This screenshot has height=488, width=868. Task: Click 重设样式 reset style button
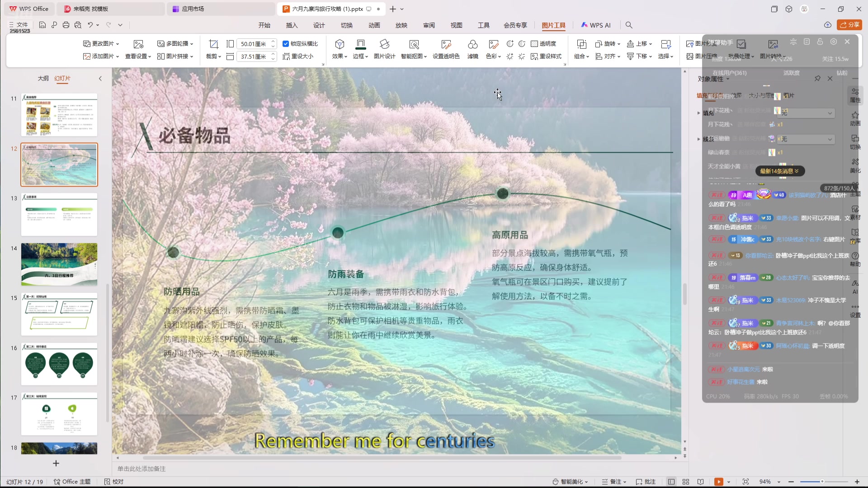point(546,56)
